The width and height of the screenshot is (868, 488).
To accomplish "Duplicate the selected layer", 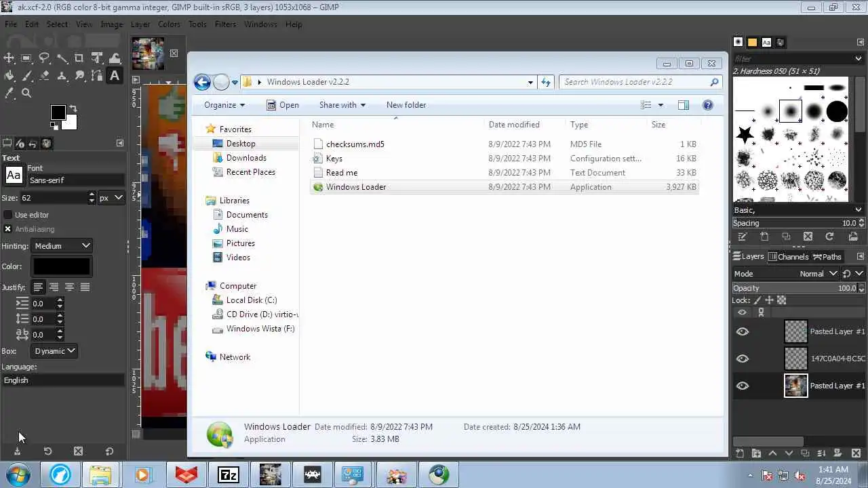I will (805, 453).
